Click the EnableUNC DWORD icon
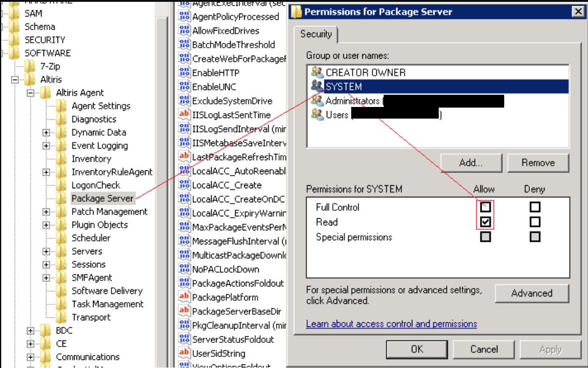588x368 pixels. pos(184,86)
